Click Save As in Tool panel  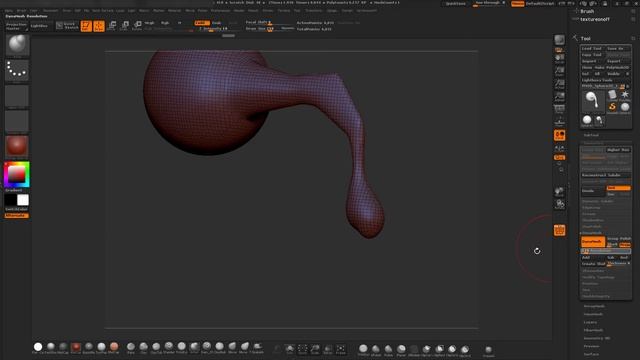[x=618, y=48]
